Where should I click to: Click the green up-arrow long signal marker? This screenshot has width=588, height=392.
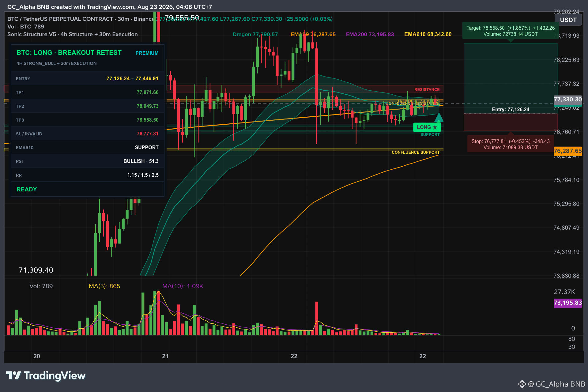pyautogui.click(x=439, y=117)
